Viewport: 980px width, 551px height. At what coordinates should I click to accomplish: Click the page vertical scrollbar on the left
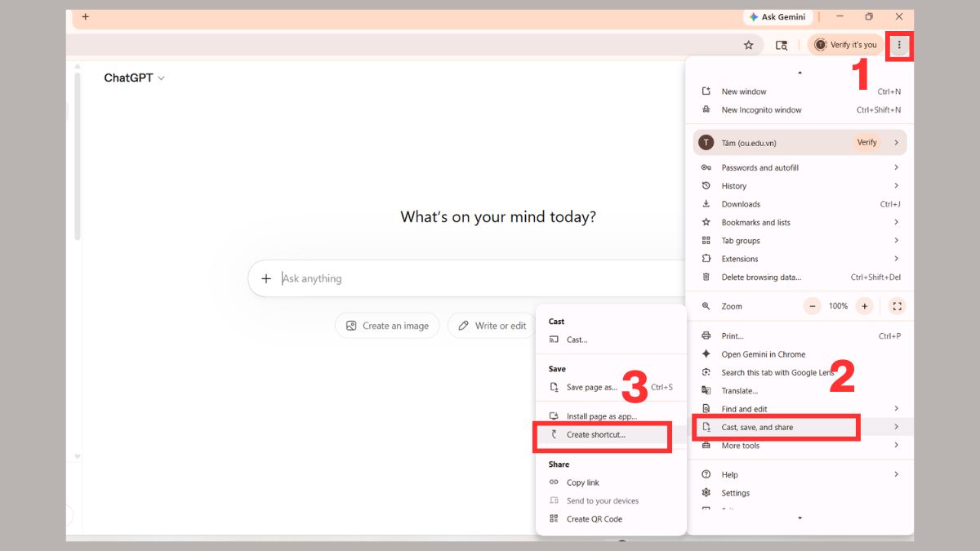point(78,155)
